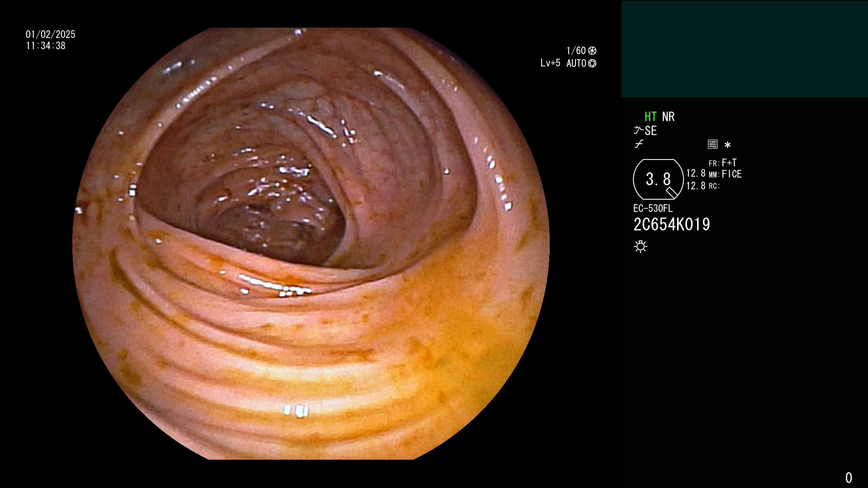Click the asterisk indicator beside sliders icon

727,145
